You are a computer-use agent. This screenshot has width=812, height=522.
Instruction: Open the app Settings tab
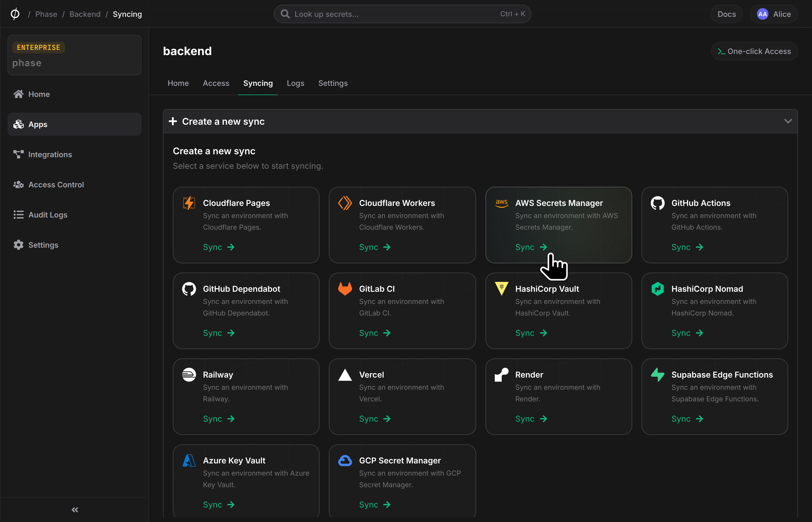(333, 83)
